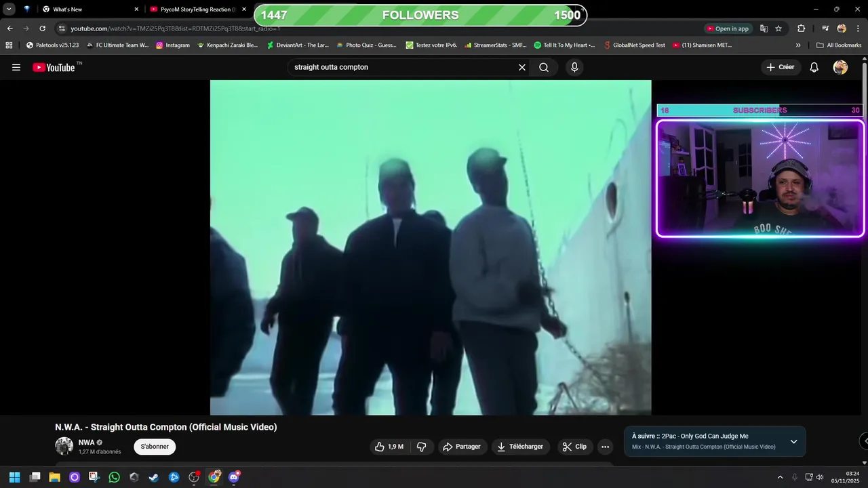Screen dimensions: 868x488
Task: Open the taskbar clock and date
Action: pos(846,477)
